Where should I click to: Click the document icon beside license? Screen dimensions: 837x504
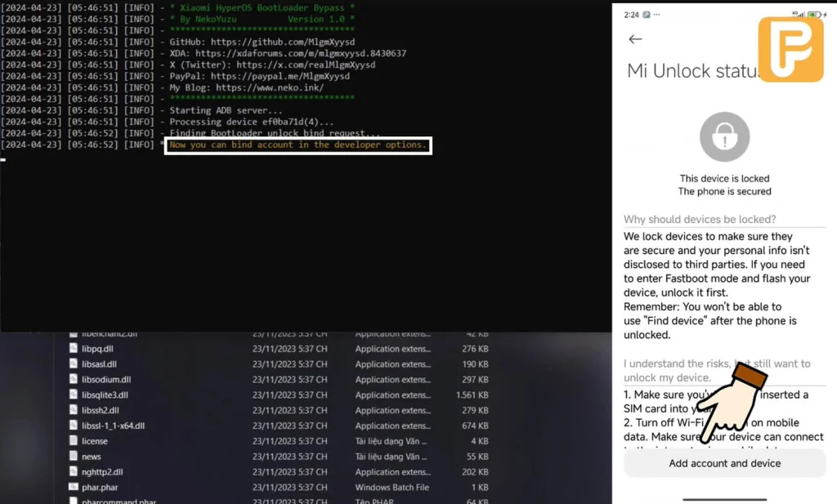pyautogui.click(x=73, y=441)
